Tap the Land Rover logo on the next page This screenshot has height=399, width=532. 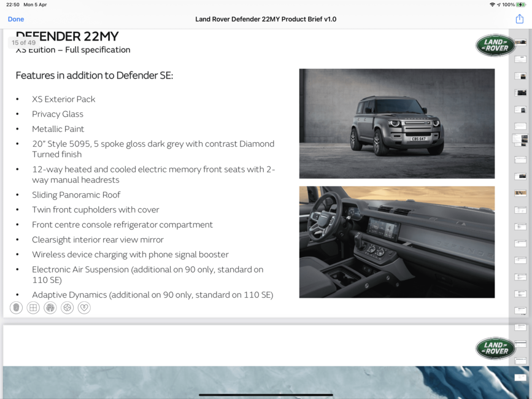496,349
